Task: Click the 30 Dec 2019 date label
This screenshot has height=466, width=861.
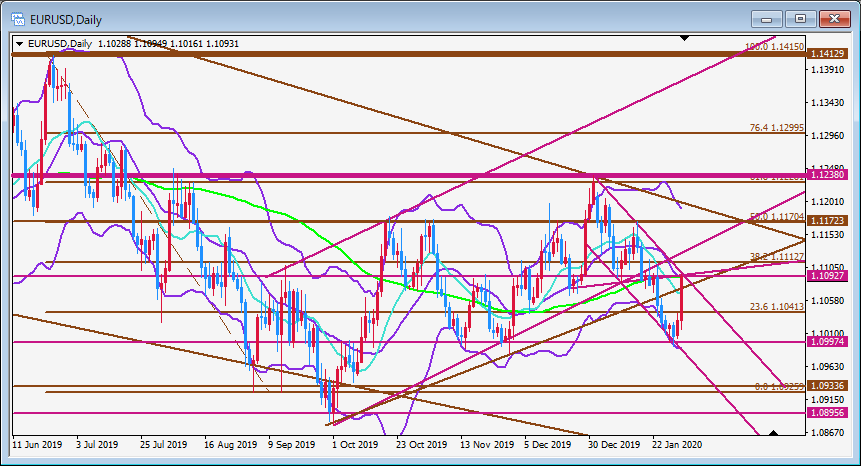Action: click(x=614, y=445)
